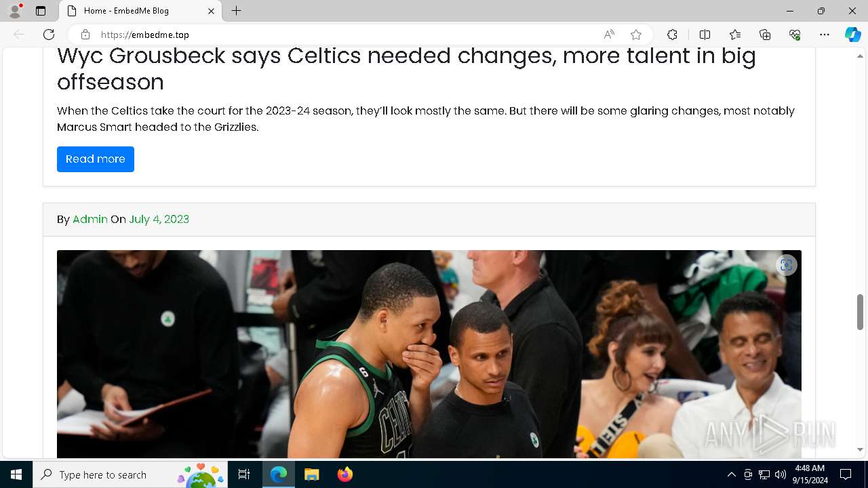Select the Home - EmbedMe Blog tab
868x488 pixels.
[x=140, y=11]
